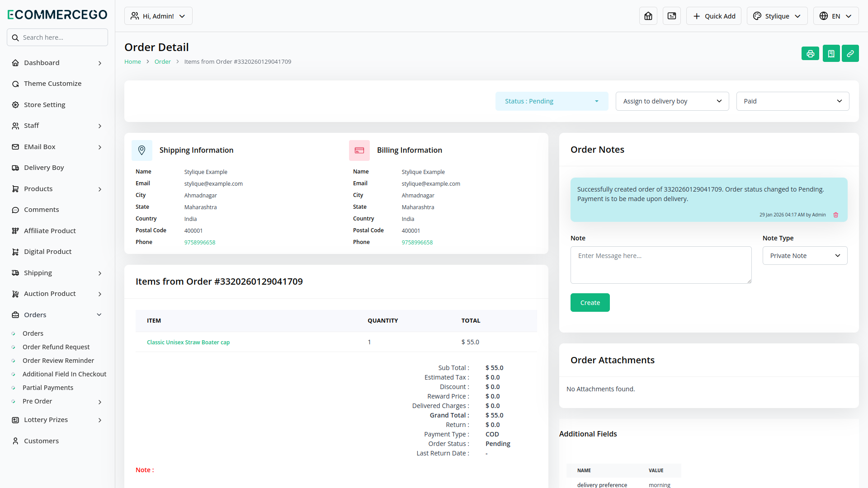Click the shipping phone number 9758996658
Viewport: 868px width, 488px height.
point(200,243)
